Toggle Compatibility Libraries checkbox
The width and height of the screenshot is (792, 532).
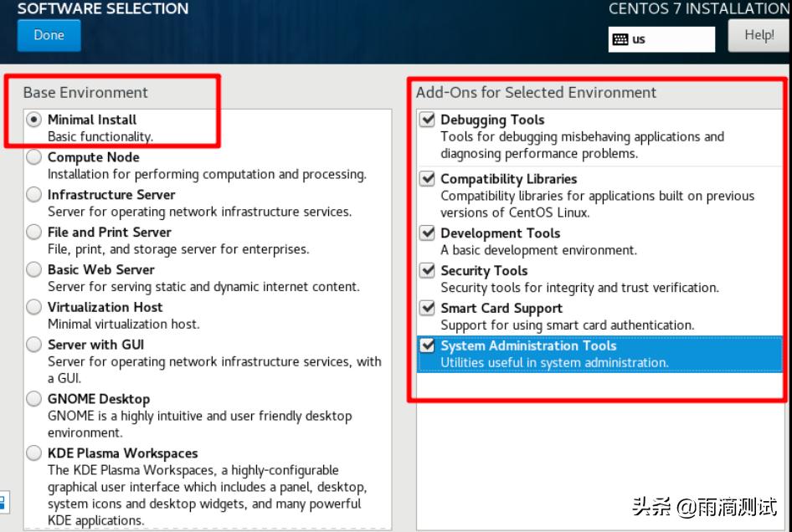pyautogui.click(x=428, y=179)
